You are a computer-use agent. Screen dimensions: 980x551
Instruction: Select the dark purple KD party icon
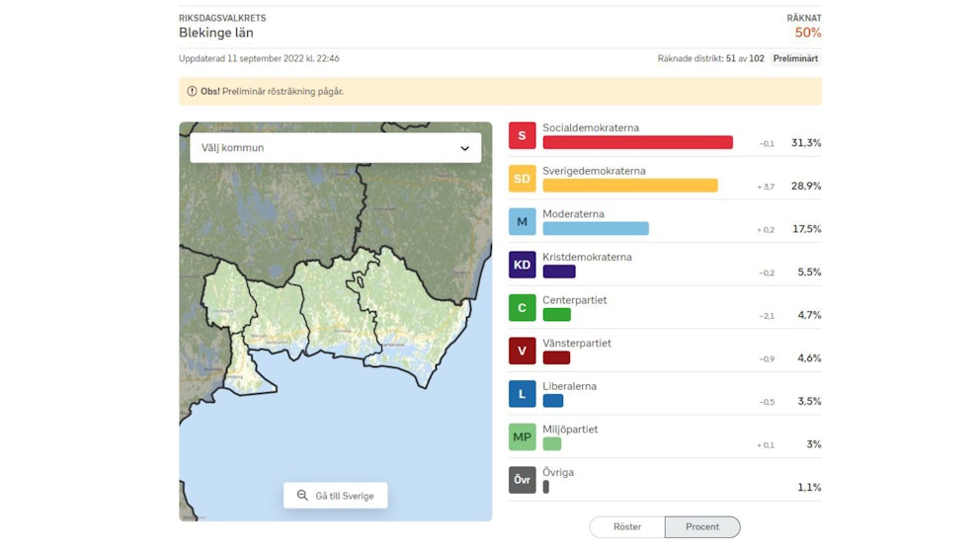point(522,265)
